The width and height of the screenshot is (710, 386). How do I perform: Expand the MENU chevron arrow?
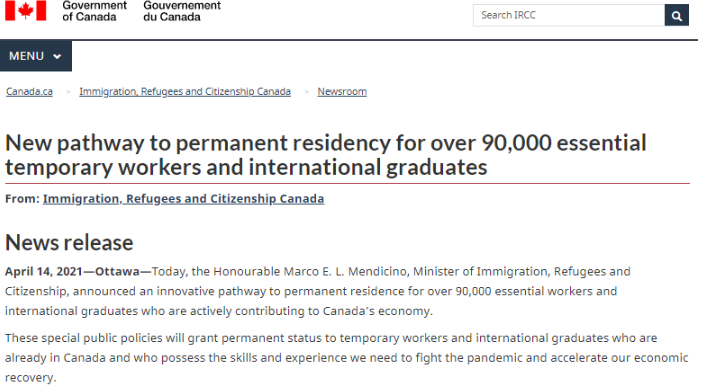pos(57,57)
